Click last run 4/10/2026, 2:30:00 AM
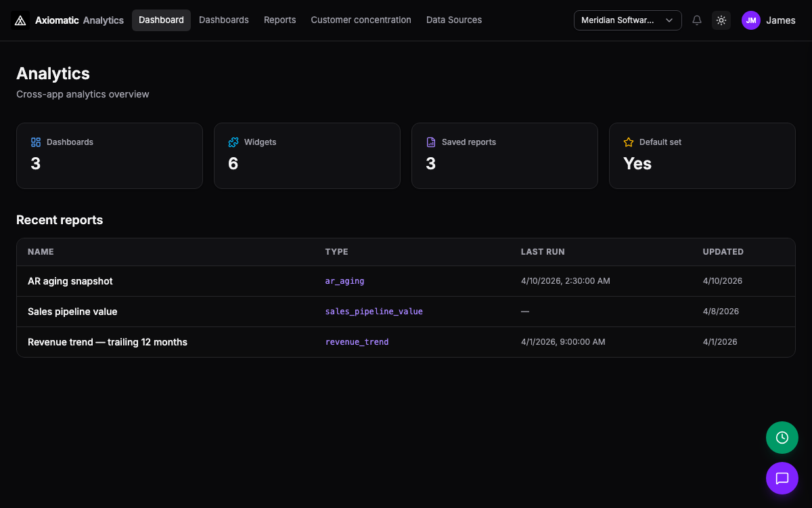 point(566,281)
